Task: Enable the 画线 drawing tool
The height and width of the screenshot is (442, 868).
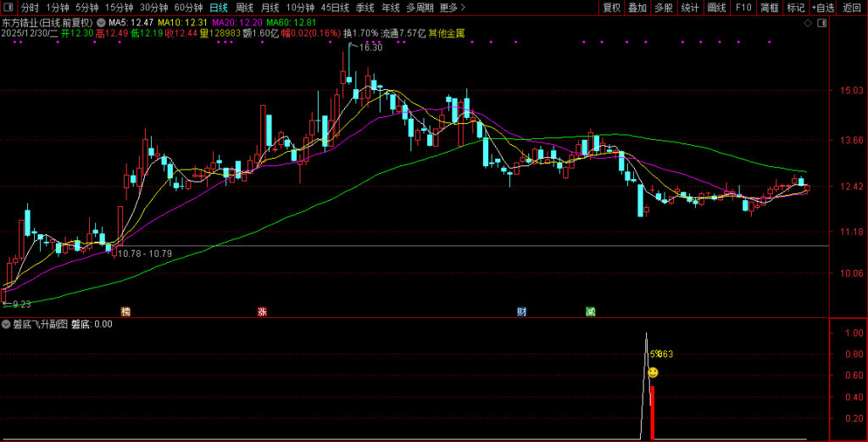Action: point(716,8)
